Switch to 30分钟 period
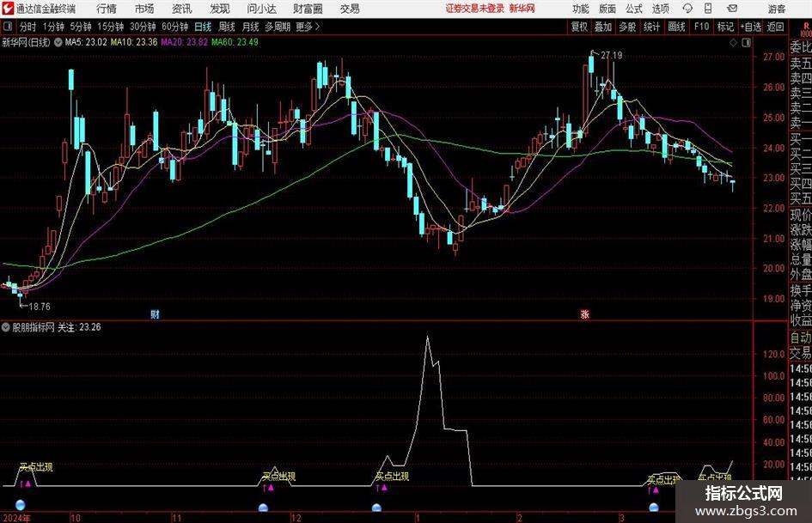The height and width of the screenshot is (523, 812). pos(143,27)
